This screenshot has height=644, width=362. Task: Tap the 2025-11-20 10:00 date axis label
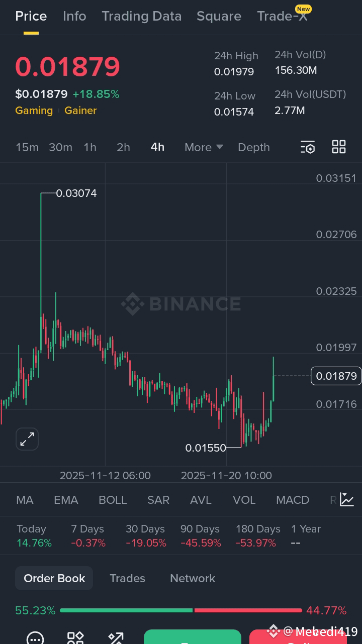pyautogui.click(x=226, y=475)
